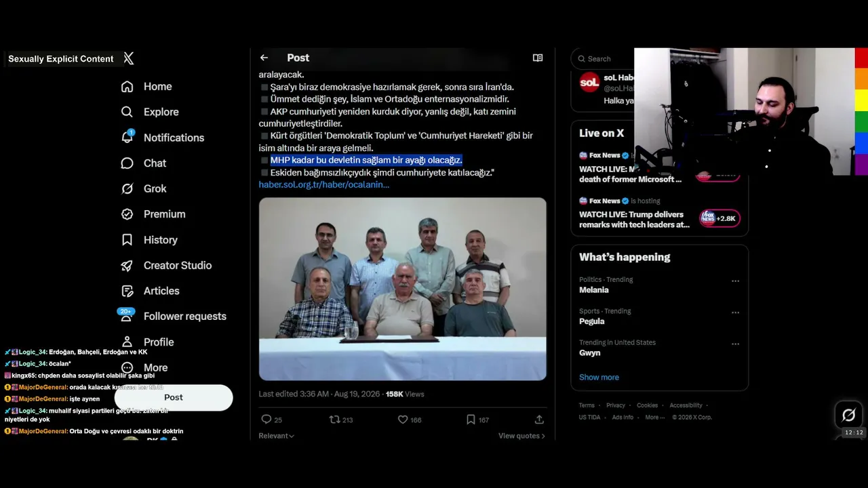The image size is (868, 488).
Task: Open Grok from the left sidebar
Action: click(x=144, y=188)
